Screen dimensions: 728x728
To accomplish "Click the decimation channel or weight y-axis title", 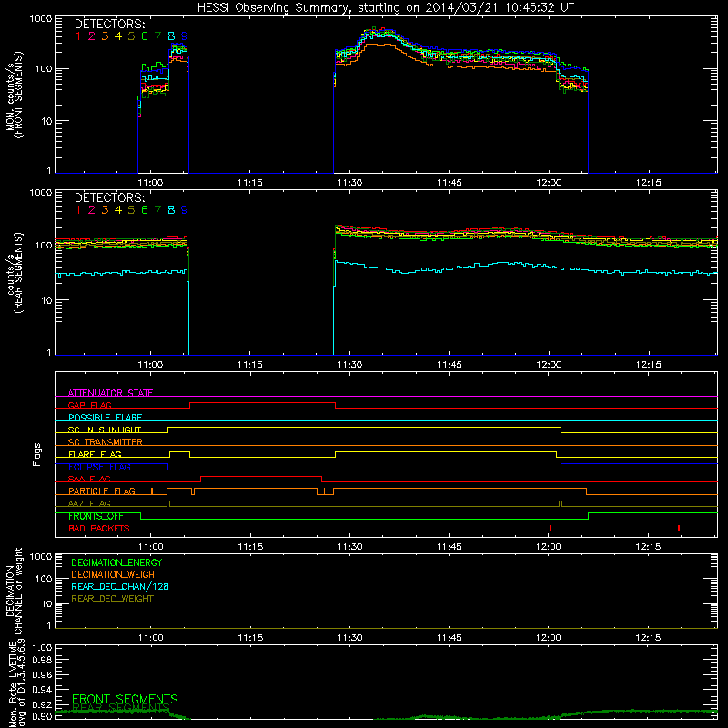I will point(14,591).
